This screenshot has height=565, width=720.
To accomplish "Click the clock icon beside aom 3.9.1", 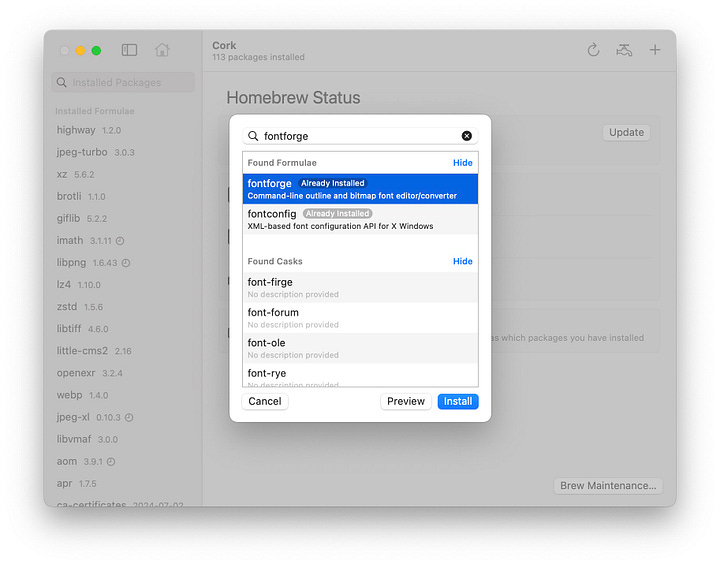I will 111,461.
